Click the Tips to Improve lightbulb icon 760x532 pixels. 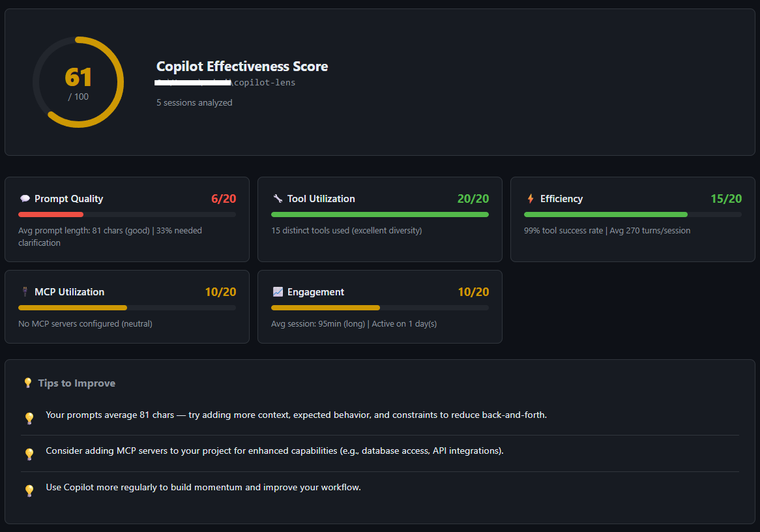coord(28,383)
